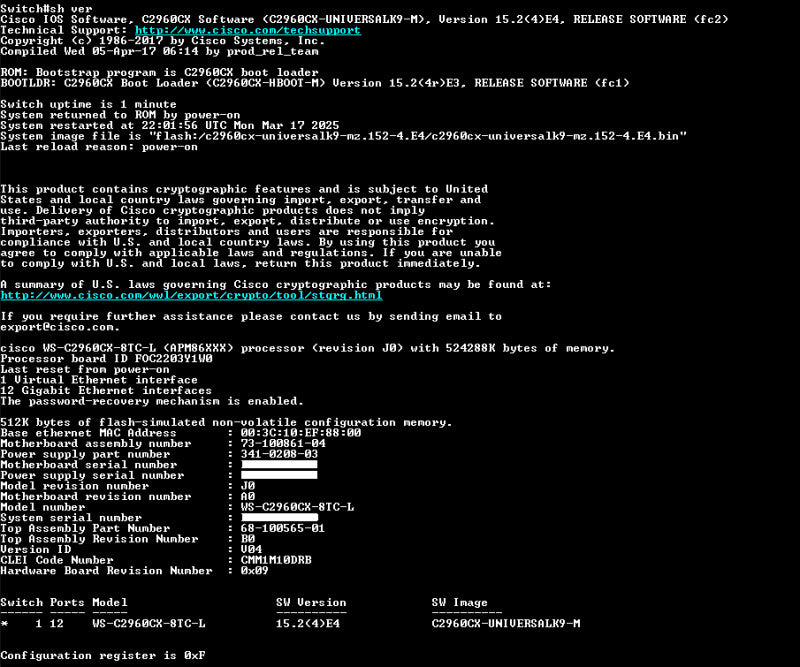
Task: Select Top Assembly Revision Number 'B0'
Action: tap(248, 539)
